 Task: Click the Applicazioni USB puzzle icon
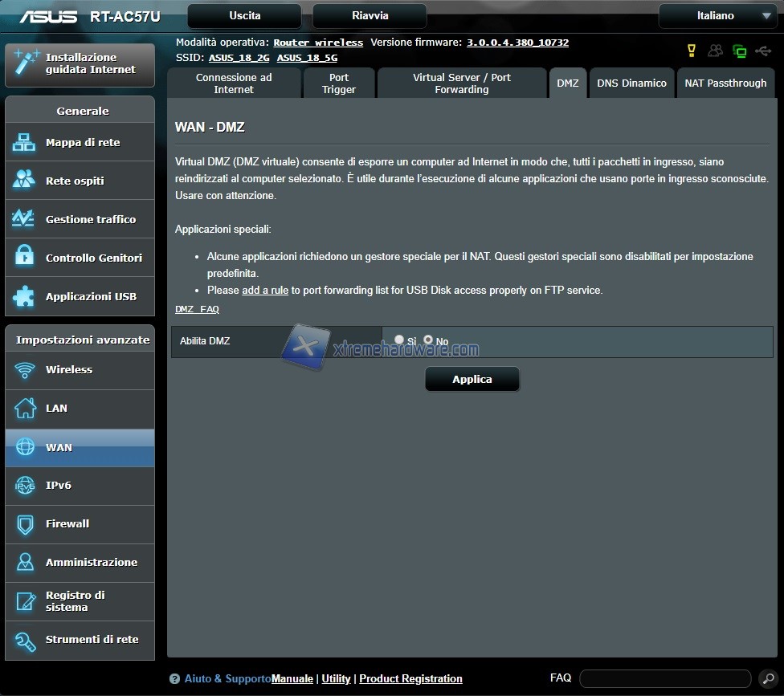point(24,296)
